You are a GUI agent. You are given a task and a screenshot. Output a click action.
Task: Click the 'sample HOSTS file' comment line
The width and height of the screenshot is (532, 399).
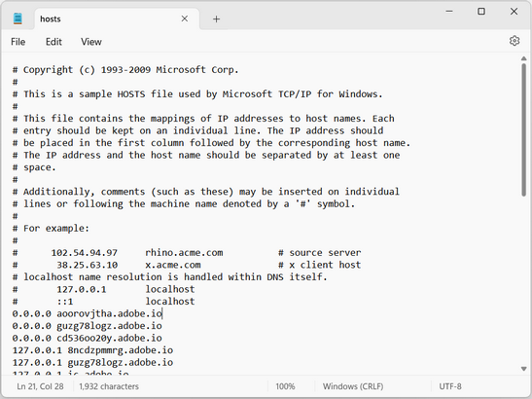197,94
